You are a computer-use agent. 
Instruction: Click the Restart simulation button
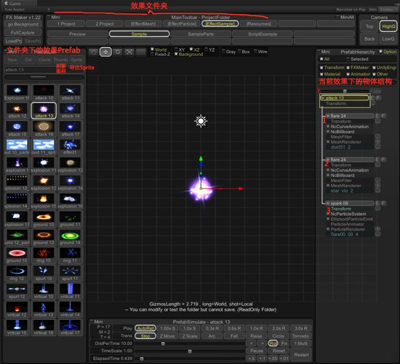(x=300, y=355)
